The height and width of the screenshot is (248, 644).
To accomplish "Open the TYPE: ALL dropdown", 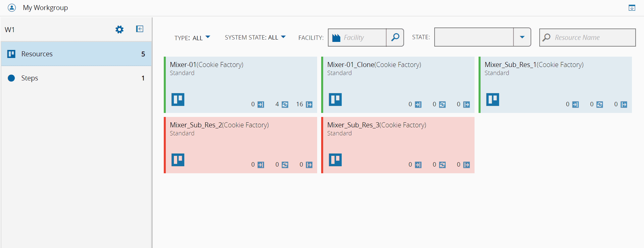I will click(192, 38).
